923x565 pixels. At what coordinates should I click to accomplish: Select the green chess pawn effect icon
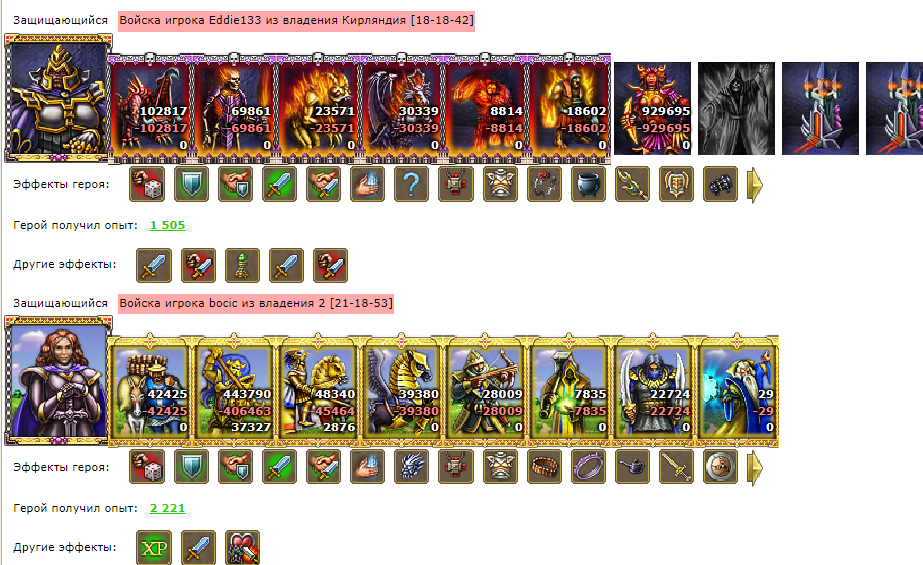coord(242,265)
